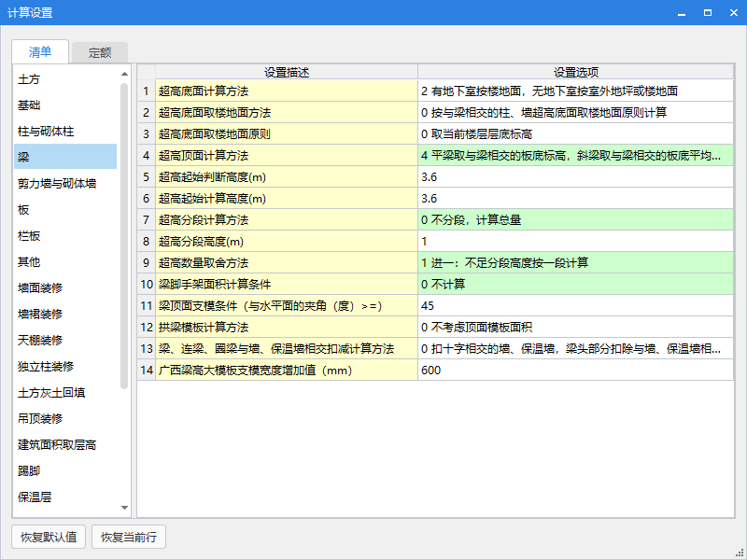Open option for 超高顶面计算方法 row
The image size is (747, 560).
tap(575, 155)
